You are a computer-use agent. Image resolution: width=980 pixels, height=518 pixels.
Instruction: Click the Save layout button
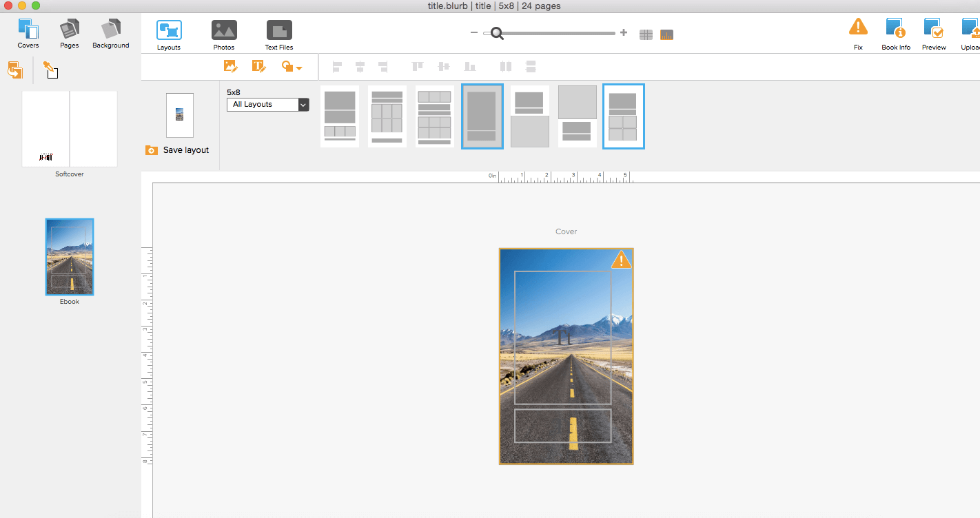pyautogui.click(x=177, y=150)
